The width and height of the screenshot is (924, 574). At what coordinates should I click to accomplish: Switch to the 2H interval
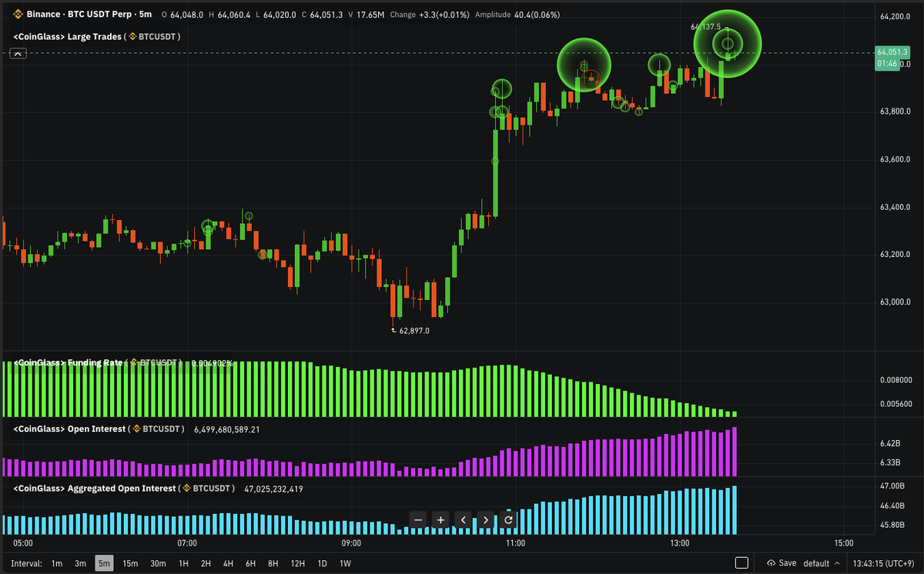(206, 563)
